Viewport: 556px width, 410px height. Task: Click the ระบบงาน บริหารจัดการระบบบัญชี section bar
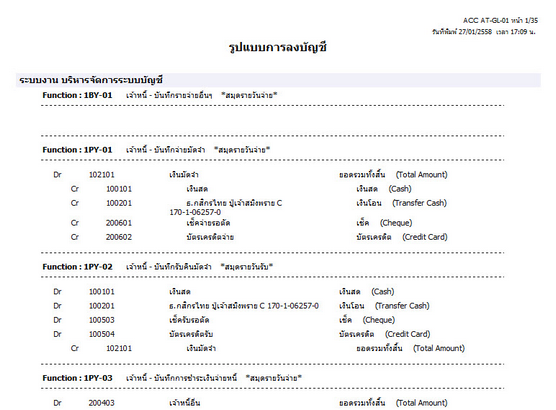(278, 80)
